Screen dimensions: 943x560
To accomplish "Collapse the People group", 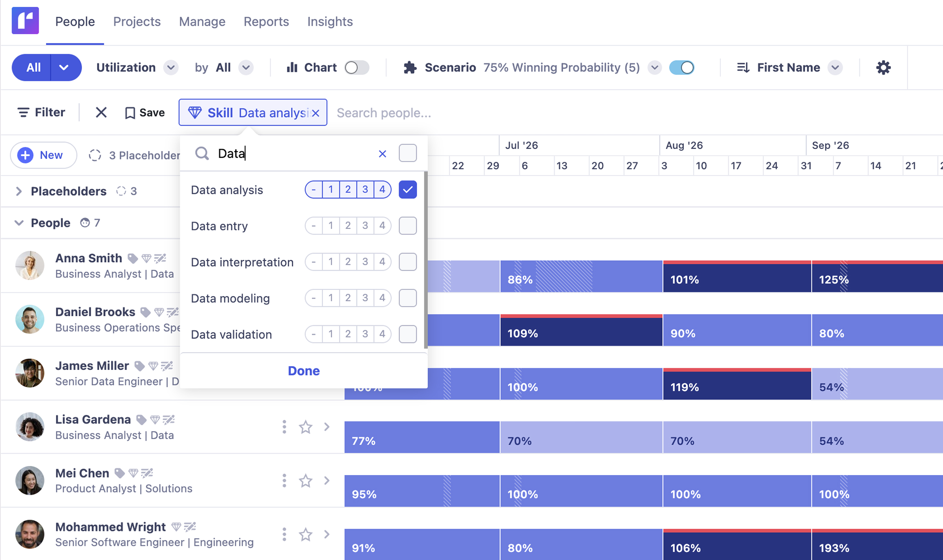I will (18, 223).
